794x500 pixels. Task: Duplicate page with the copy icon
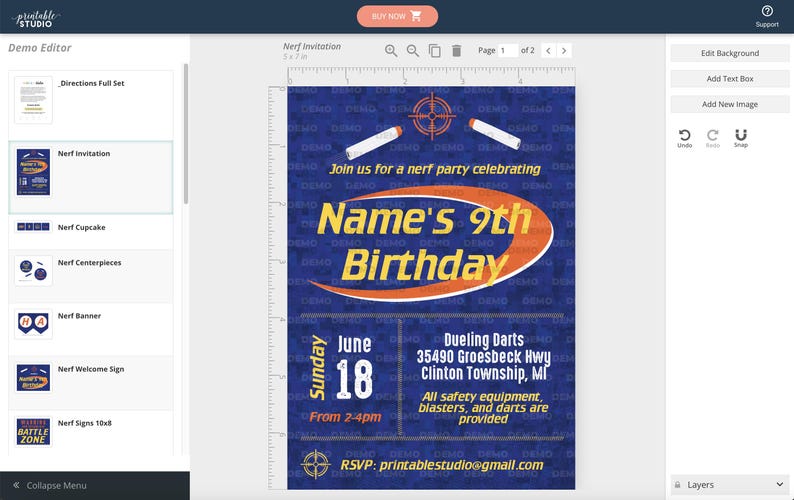pos(434,51)
